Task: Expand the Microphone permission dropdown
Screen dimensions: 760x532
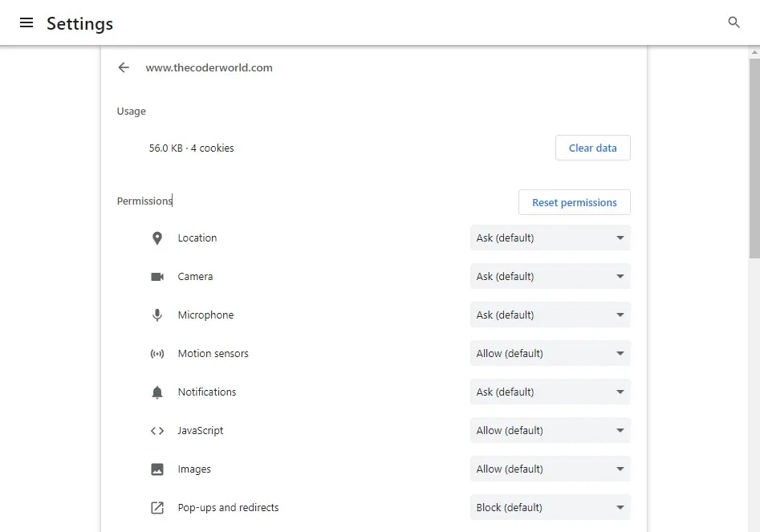Action: pos(550,315)
